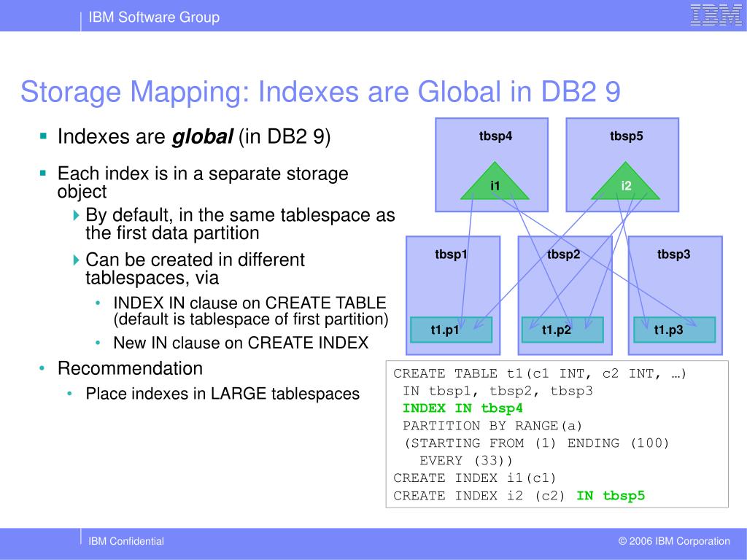Click the tbsp2 tablespace label
This screenshot has height=560, width=747.
(x=564, y=254)
